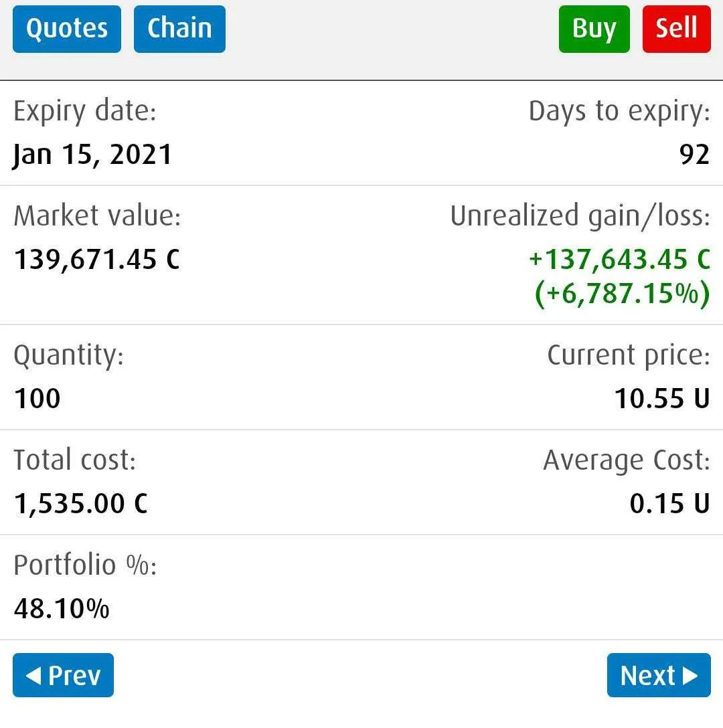Select the average cost 0.15 U
The height and width of the screenshot is (728, 723).
pyautogui.click(x=669, y=503)
